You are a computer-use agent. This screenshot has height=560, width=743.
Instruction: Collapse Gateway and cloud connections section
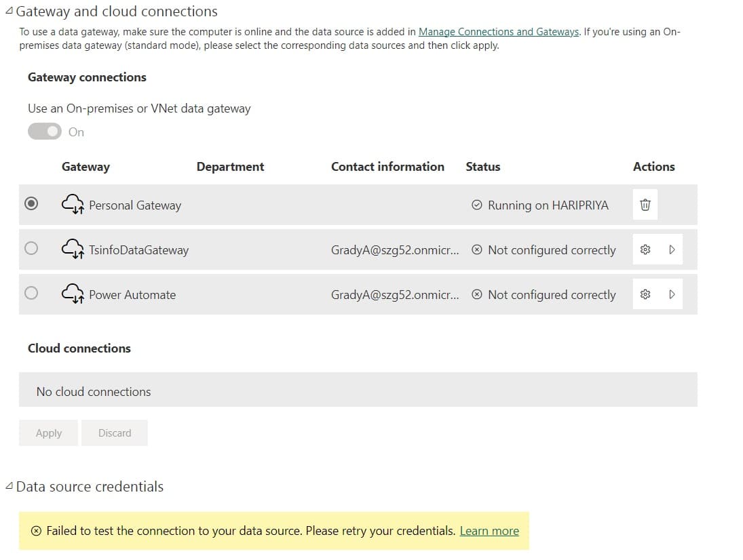(8, 12)
